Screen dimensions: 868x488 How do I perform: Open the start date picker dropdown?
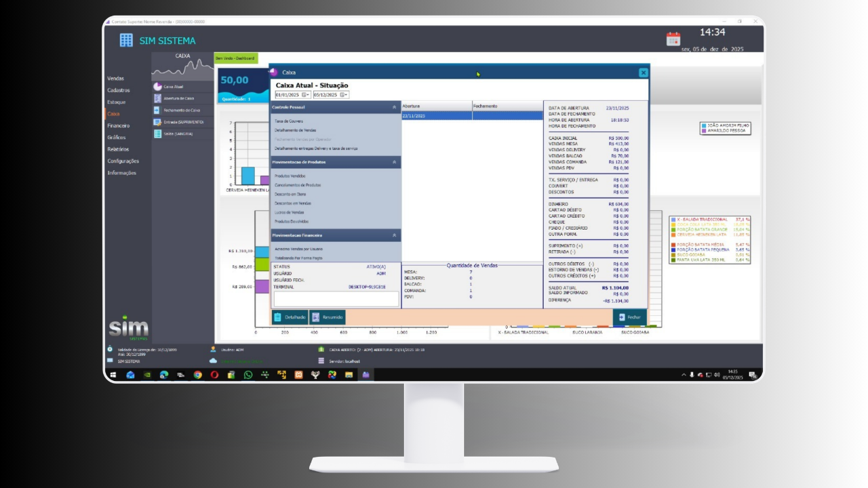click(x=306, y=95)
